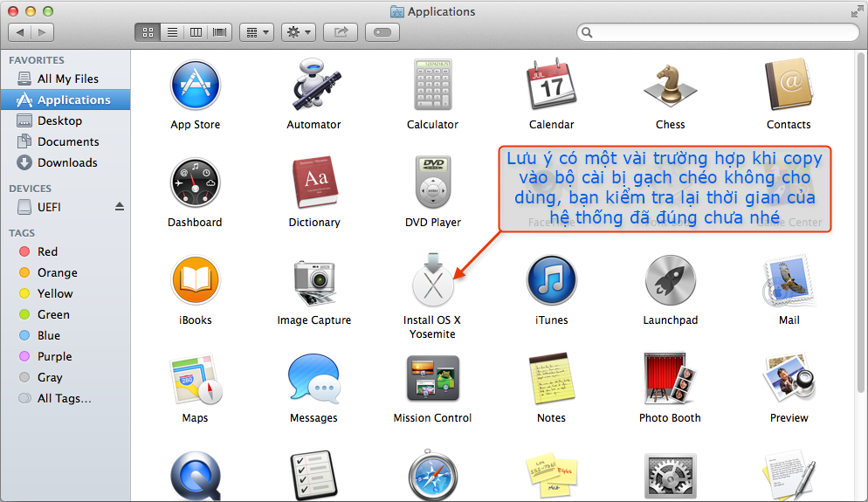Click the Finder search field
Image resolution: width=868 pixels, height=502 pixels.
[x=718, y=32]
